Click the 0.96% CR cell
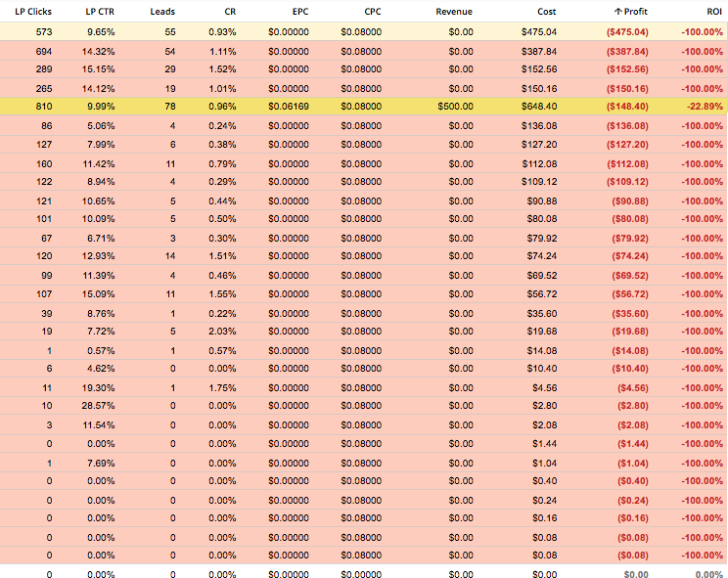The width and height of the screenshot is (728, 578). pyautogui.click(x=222, y=107)
